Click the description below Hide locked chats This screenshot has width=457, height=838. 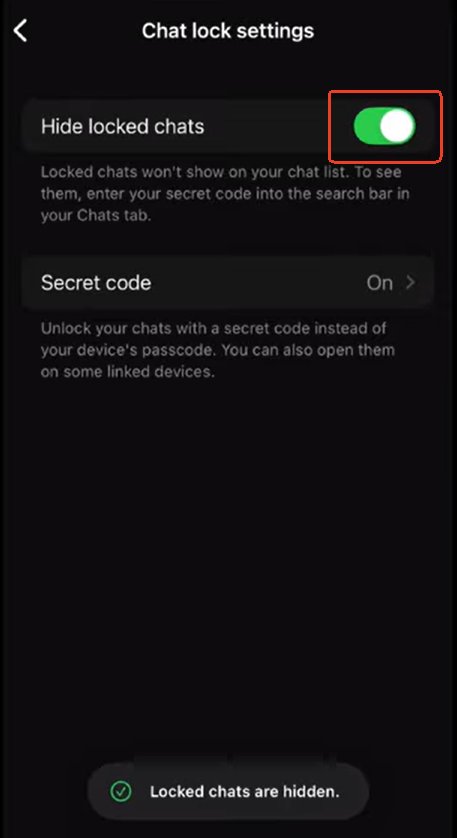coord(225,193)
